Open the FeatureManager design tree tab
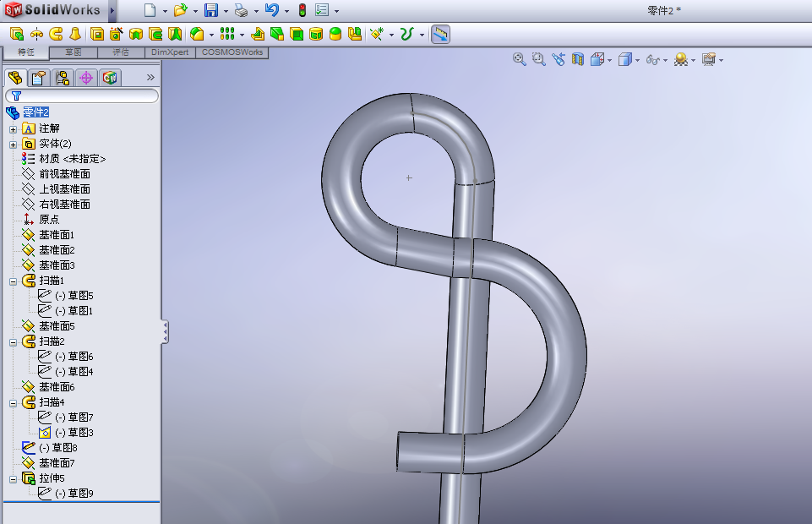 15,78
